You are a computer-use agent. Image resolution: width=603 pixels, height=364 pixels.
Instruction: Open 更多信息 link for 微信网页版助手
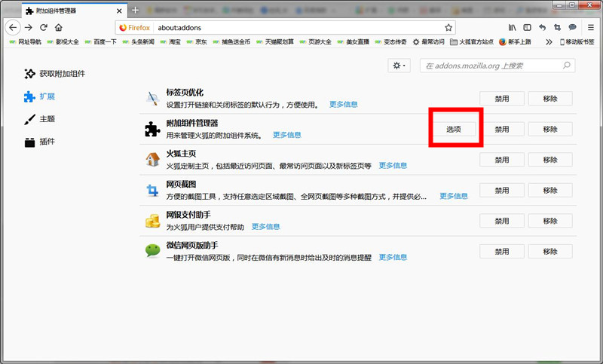click(x=393, y=257)
